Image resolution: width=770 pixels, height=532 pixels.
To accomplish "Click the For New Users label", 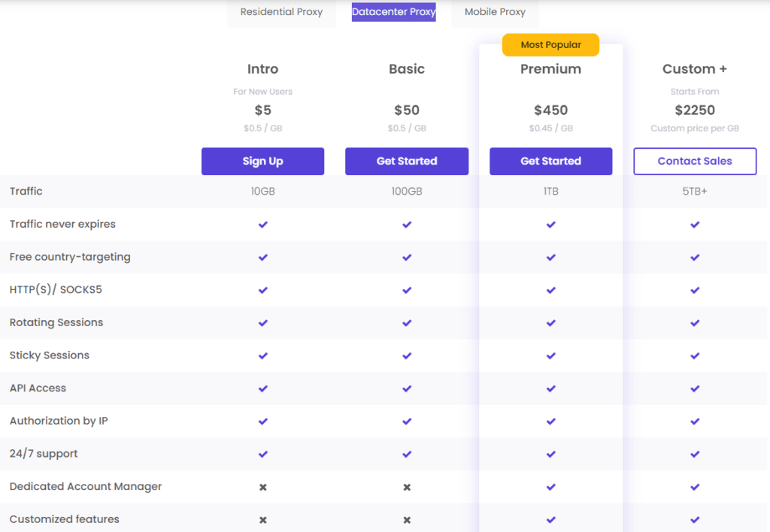I will pos(262,91).
